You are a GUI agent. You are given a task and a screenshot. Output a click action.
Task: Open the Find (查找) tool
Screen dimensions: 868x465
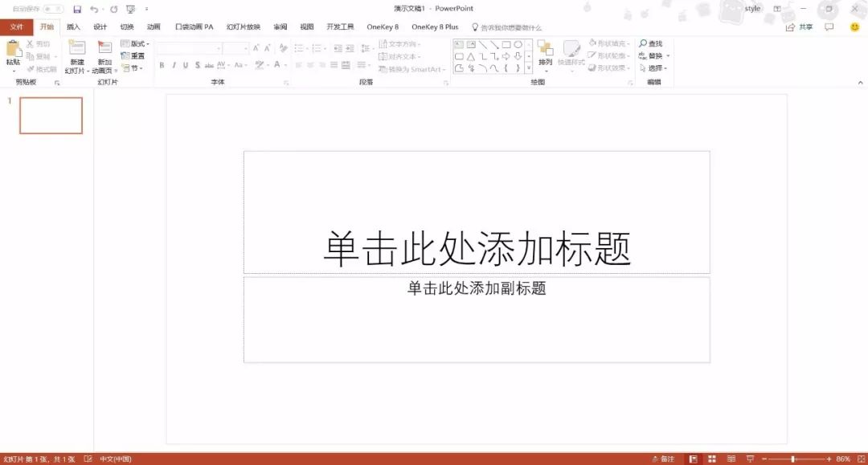coord(652,43)
